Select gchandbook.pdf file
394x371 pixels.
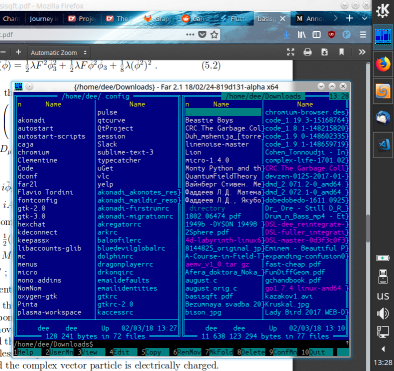(293, 280)
